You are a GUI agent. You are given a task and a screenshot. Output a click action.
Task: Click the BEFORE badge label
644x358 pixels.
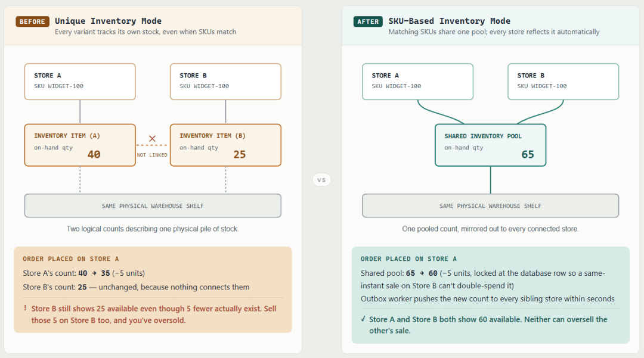32,21
